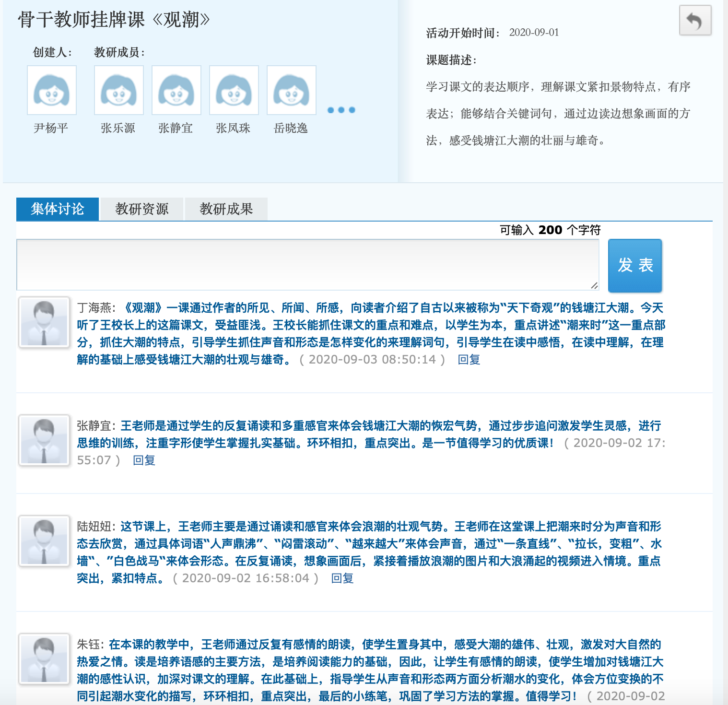Click commenter name 陆妞妞
This screenshot has height=705, width=728.
[94, 527]
